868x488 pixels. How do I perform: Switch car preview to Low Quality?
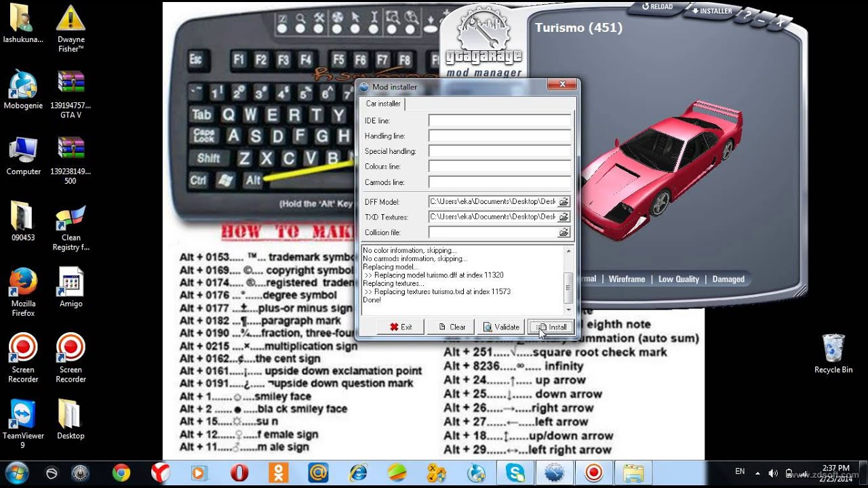point(678,279)
